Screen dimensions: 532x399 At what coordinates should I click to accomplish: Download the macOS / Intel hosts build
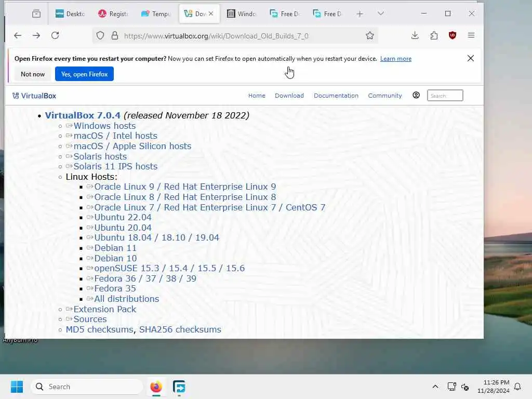(x=115, y=136)
